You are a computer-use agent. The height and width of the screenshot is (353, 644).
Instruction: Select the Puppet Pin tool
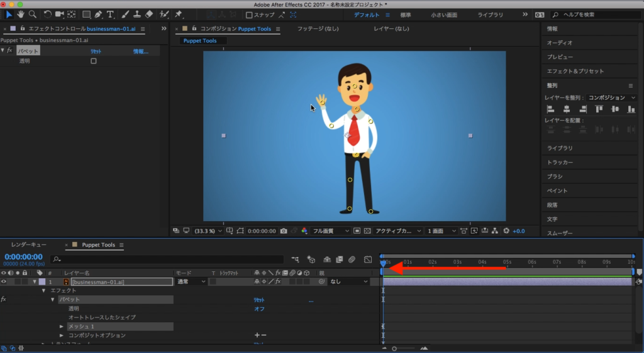179,14
